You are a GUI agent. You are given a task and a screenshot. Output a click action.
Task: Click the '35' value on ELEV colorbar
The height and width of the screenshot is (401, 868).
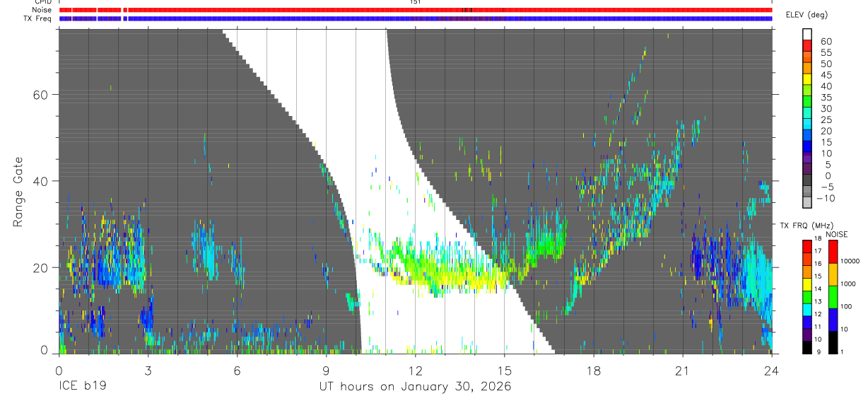(x=826, y=98)
